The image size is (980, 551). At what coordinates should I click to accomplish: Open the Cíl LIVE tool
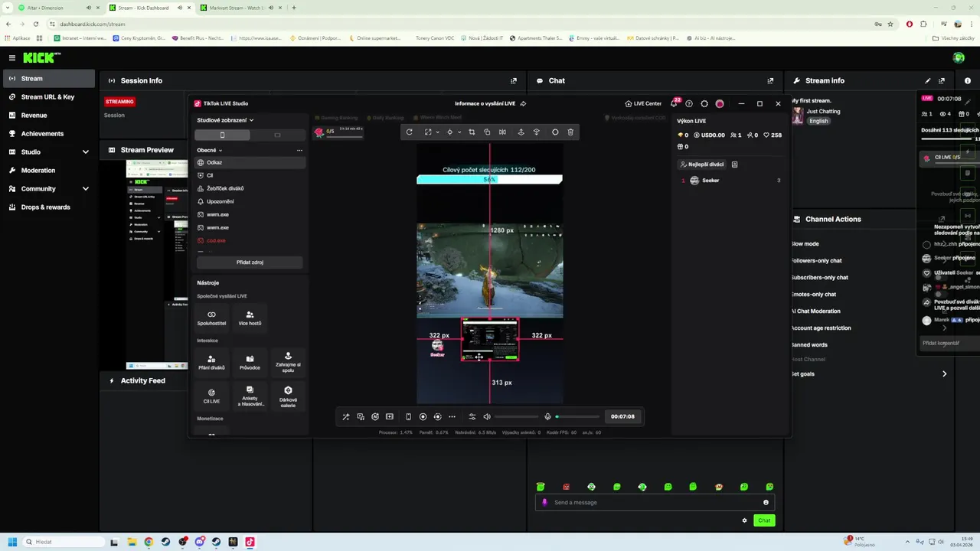click(211, 396)
